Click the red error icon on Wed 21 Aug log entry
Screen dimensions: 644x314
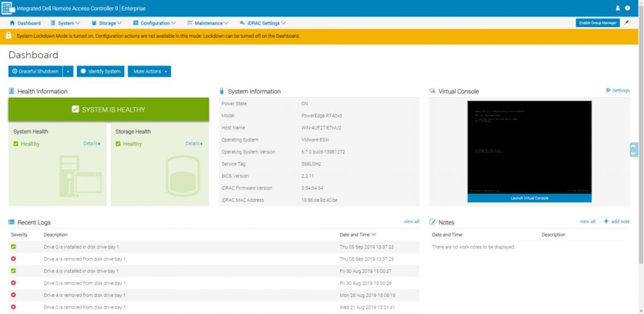coord(14,307)
